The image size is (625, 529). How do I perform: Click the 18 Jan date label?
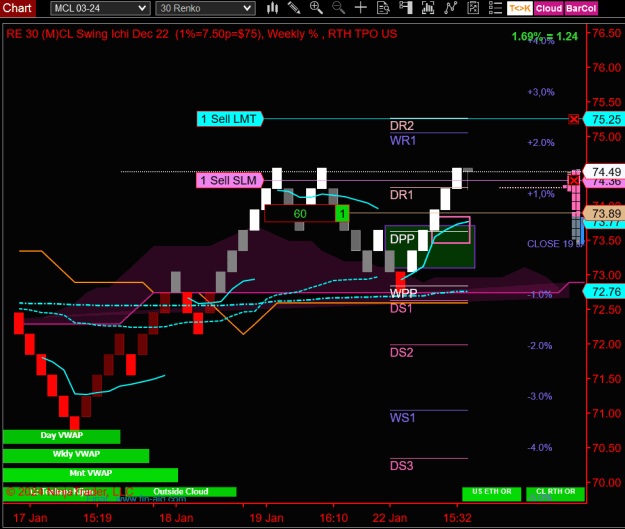[x=176, y=518]
